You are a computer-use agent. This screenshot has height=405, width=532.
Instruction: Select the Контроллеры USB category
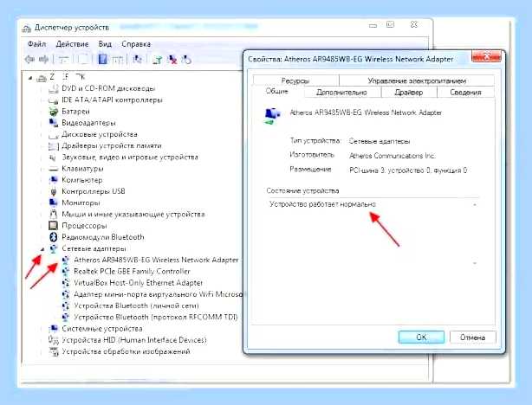(x=94, y=191)
